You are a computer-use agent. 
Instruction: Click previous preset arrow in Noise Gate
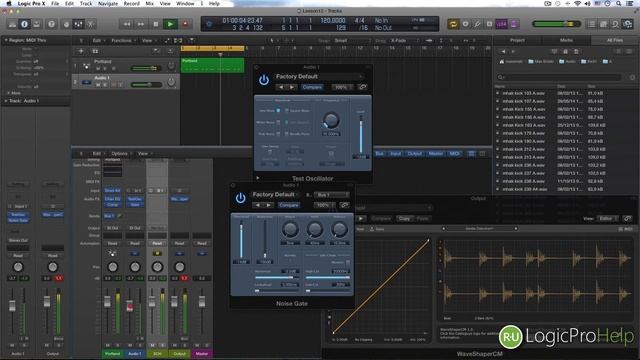258,205
